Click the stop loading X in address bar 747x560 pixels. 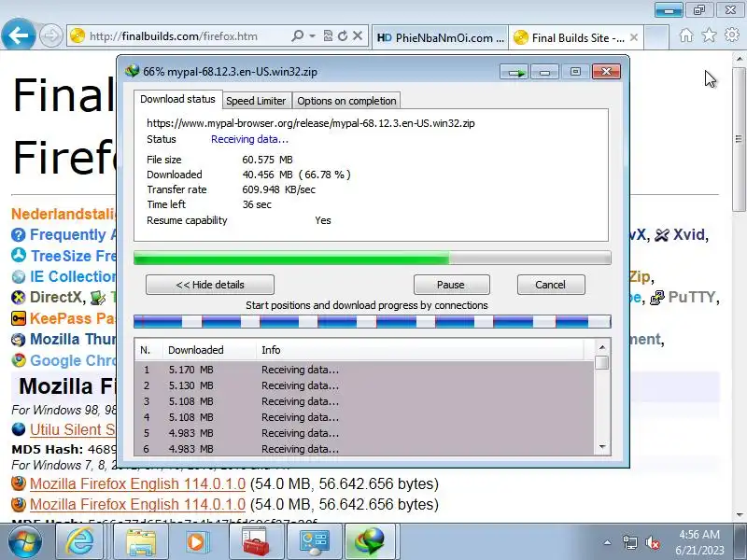click(358, 35)
